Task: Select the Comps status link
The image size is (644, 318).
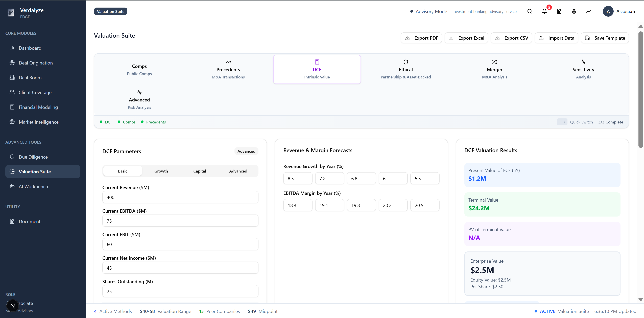Action: click(129, 122)
